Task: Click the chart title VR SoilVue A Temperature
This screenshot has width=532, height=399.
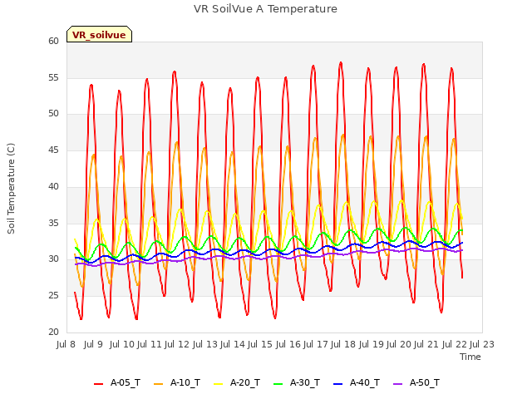Action: (x=265, y=9)
